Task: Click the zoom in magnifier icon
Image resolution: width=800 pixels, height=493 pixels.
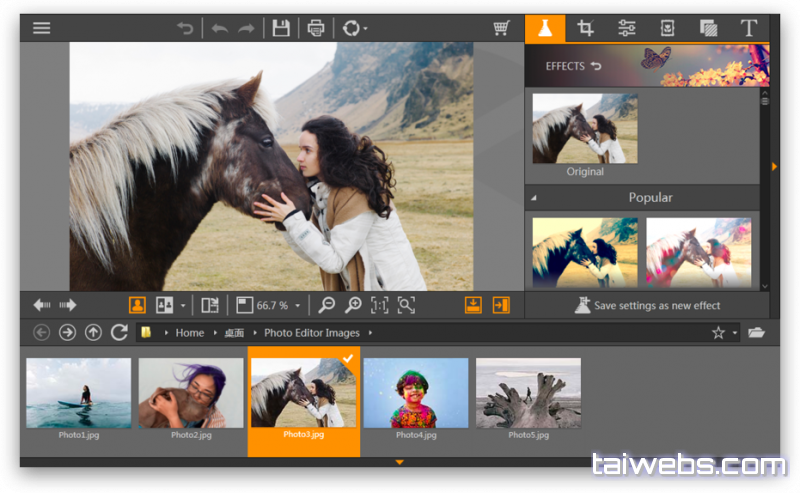Action: 353,305
